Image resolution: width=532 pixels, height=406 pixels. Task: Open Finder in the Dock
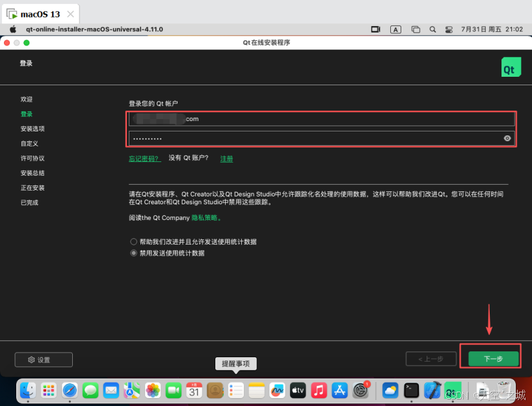point(28,390)
